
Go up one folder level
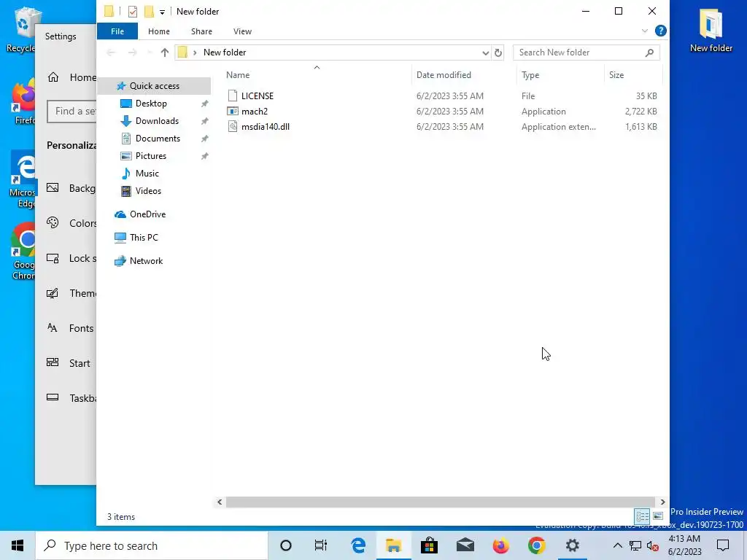pos(164,52)
